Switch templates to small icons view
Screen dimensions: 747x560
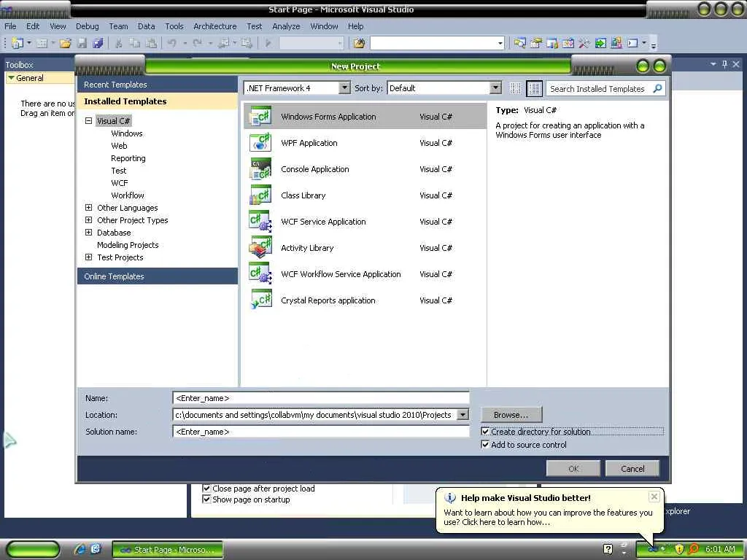(x=516, y=88)
